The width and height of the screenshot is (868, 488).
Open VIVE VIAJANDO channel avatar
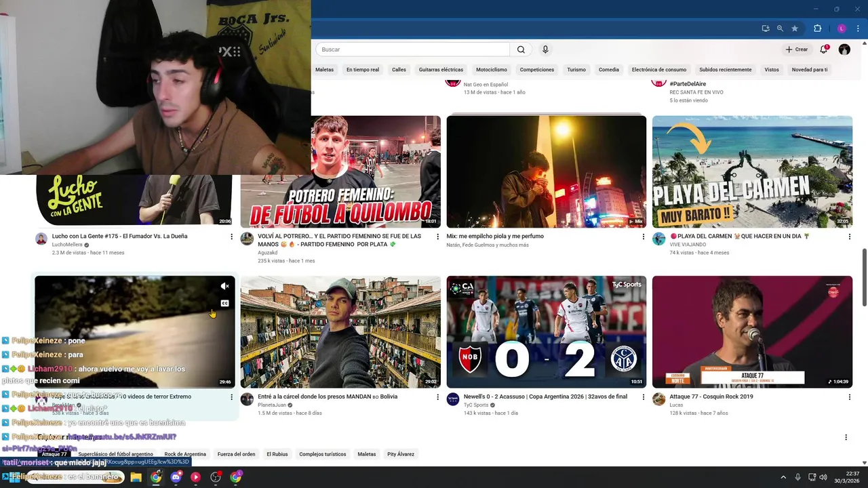pyautogui.click(x=658, y=239)
